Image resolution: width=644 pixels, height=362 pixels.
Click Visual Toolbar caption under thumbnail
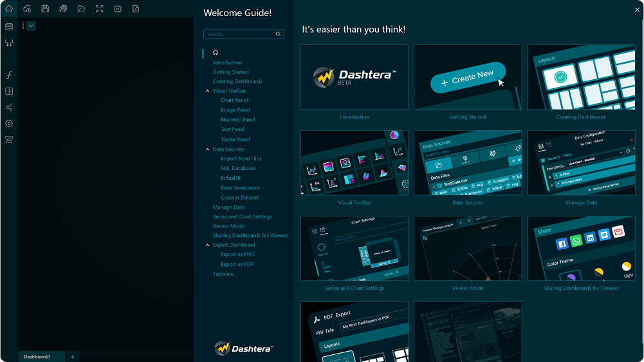pyautogui.click(x=354, y=202)
